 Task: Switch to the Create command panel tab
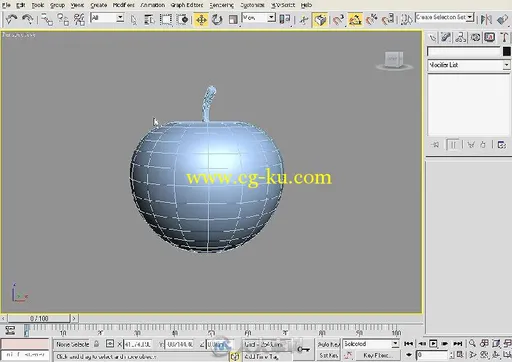pos(432,37)
